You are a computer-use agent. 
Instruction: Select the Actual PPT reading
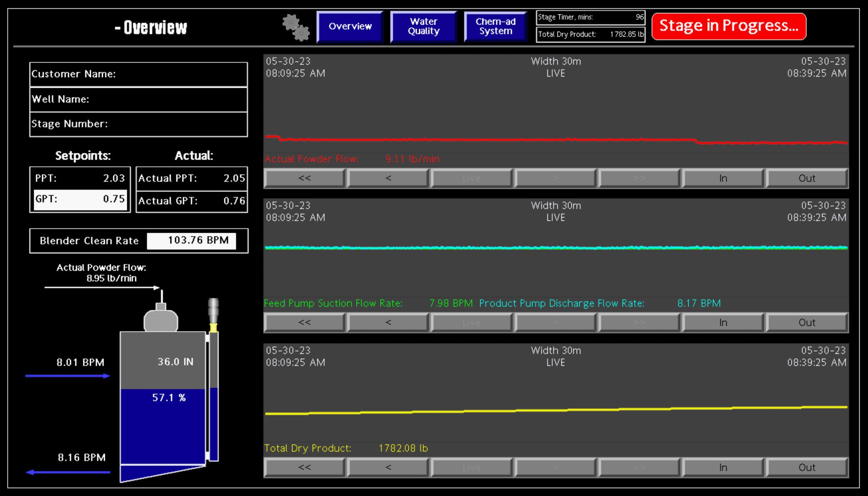192,179
